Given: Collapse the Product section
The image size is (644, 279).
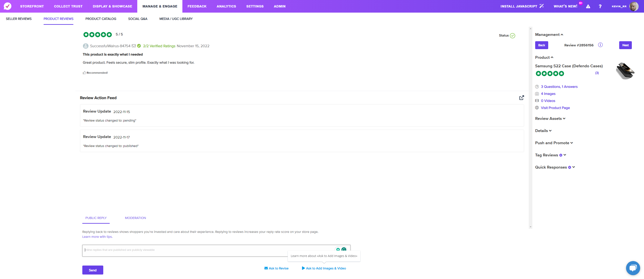Looking at the screenshot, I should 544,57.
